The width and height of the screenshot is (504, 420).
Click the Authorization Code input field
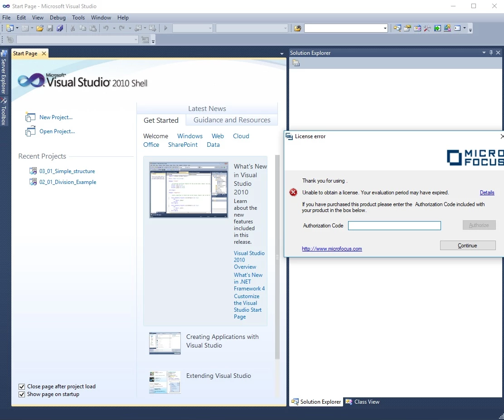tap(394, 226)
